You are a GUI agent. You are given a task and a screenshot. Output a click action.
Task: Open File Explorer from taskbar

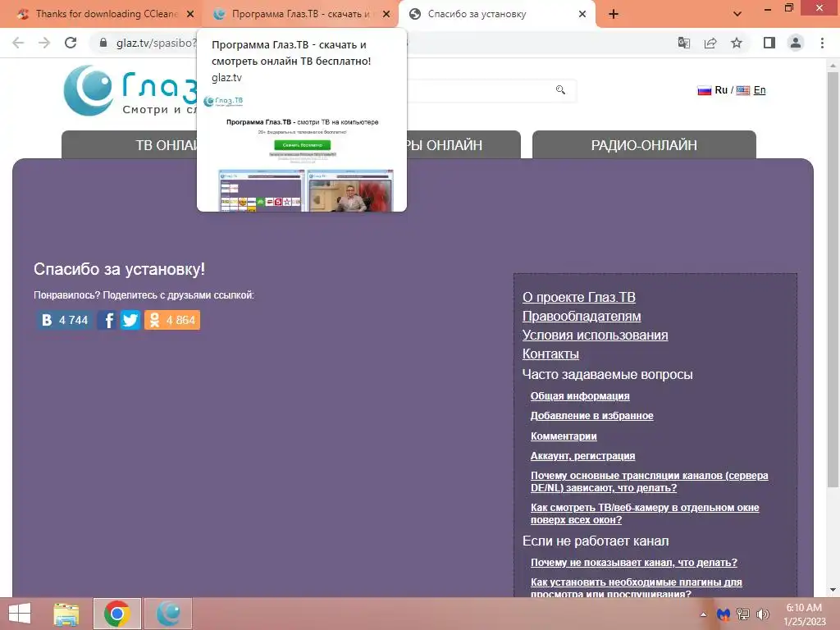pos(66,614)
